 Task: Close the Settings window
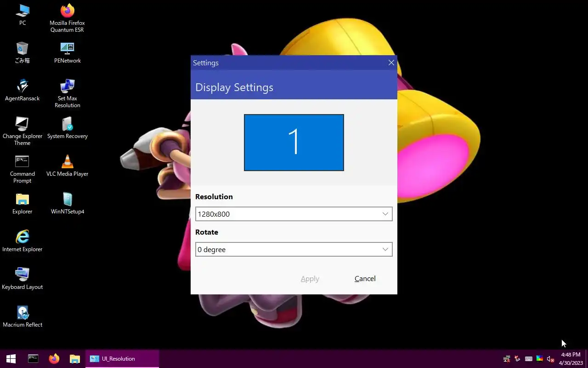pos(391,63)
